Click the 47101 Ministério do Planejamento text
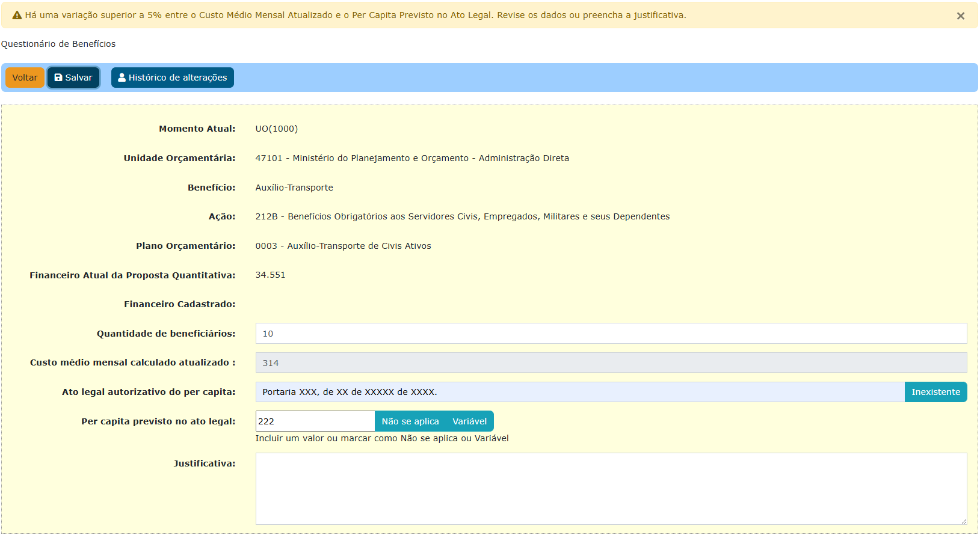Screen dimensions: 980x535 [x=412, y=158]
